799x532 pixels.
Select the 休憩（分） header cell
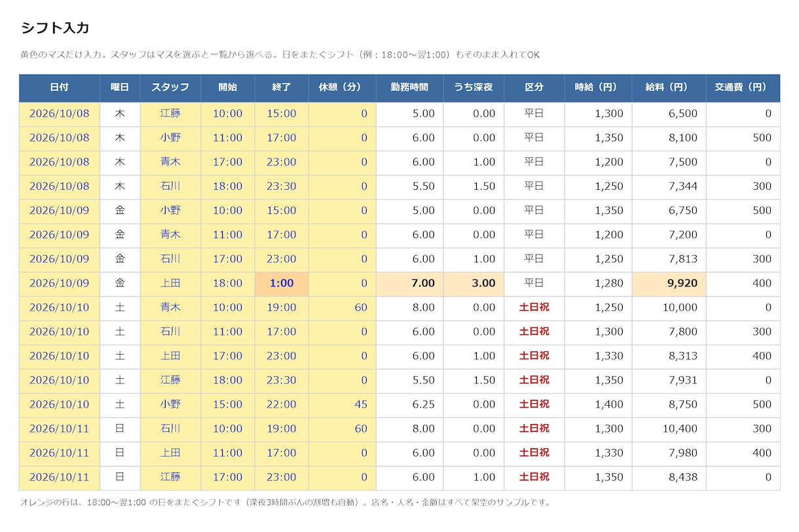point(343,88)
